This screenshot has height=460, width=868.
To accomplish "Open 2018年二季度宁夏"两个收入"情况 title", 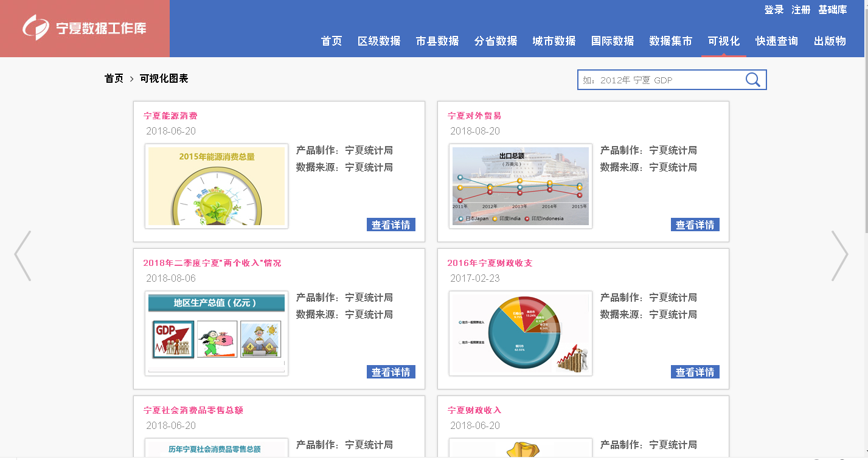I will 212,263.
